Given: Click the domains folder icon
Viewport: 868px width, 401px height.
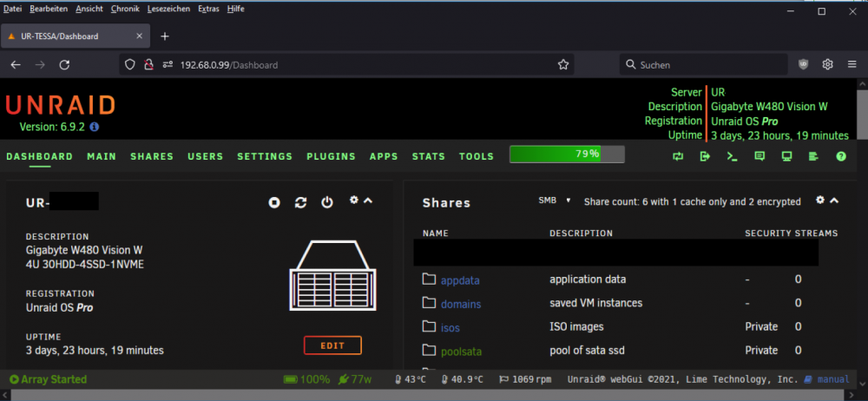Looking at the screenshot, I should point(429,302).
